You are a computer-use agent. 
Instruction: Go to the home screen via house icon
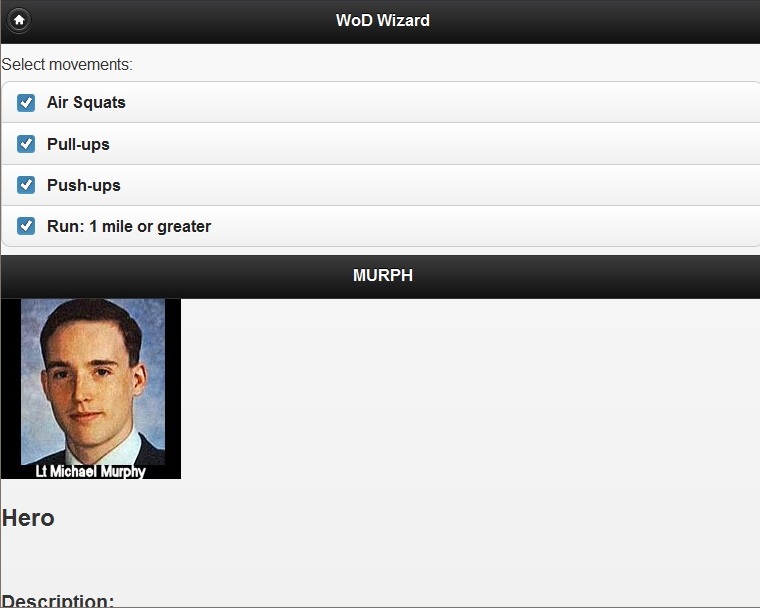19,20
